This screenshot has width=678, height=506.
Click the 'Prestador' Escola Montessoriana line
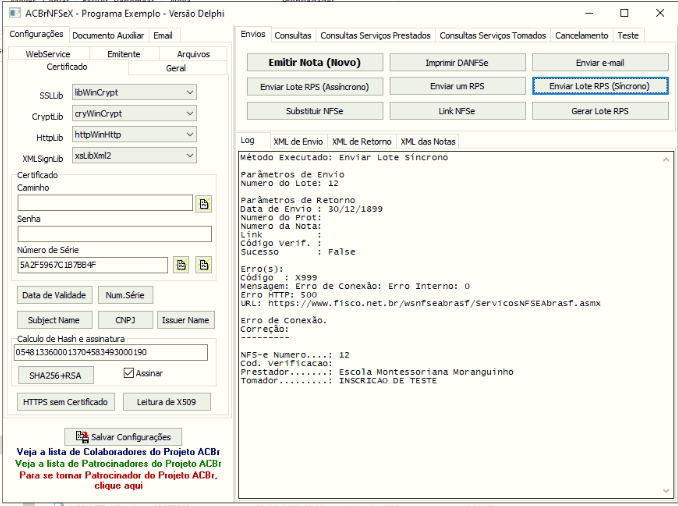(x=377, y=372)
